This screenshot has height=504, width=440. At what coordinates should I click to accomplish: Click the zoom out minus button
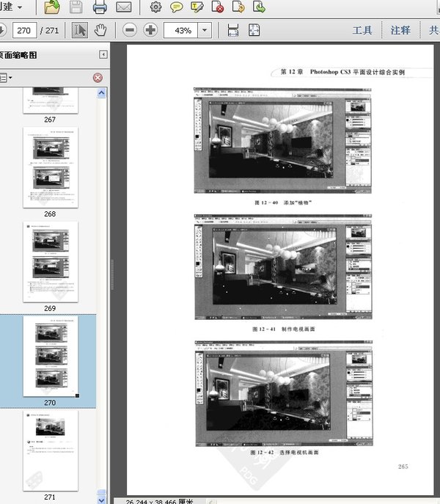(x=130, y=30)
